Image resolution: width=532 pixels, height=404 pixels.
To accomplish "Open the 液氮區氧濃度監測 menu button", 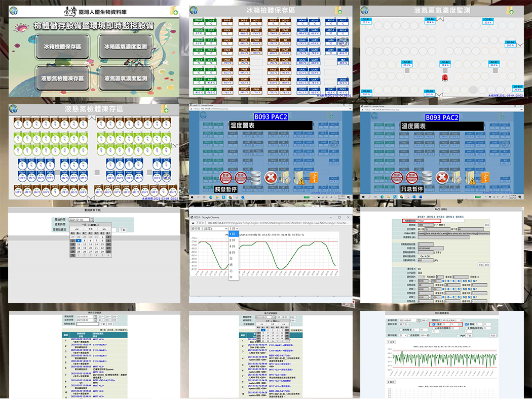I will (x=126, y=78).
